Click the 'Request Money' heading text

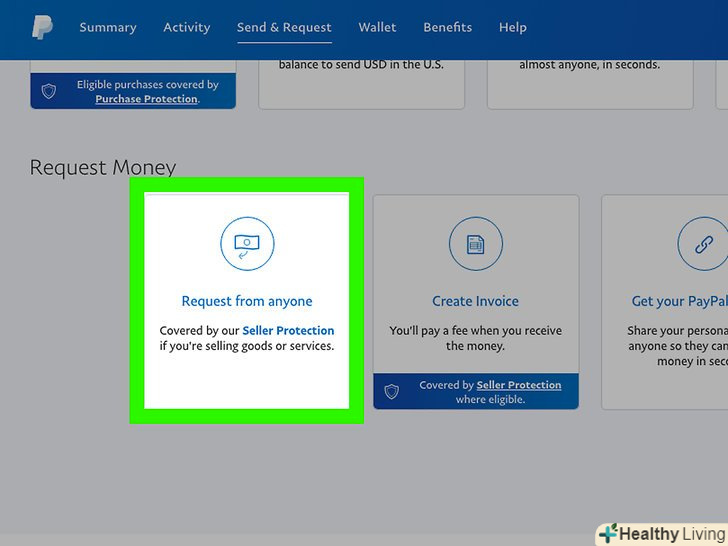pos(103,168)
